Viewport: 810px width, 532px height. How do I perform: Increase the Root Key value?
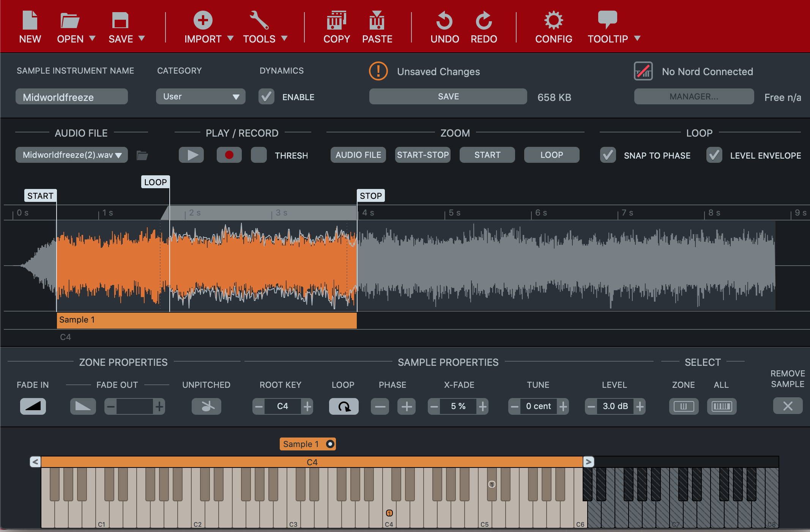[307, 406]
